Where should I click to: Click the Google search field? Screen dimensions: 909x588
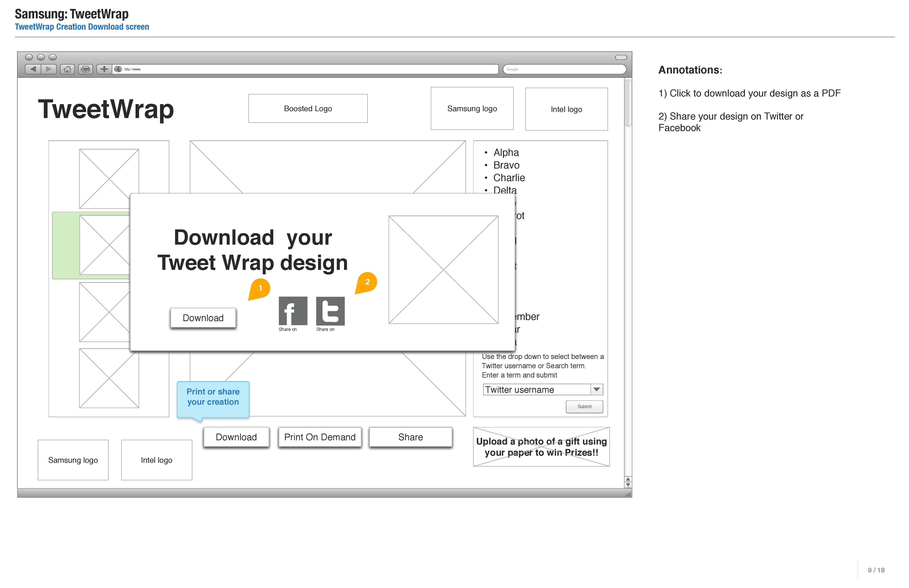[x=564, y=69]
